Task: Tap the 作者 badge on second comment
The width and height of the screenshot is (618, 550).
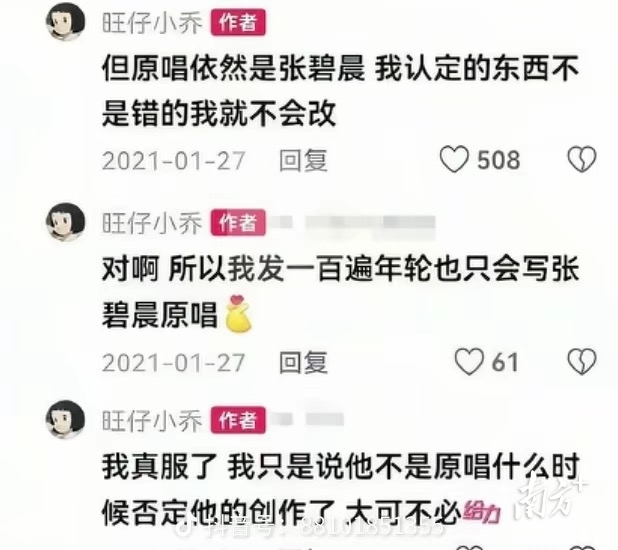Action: coord(238,223)
